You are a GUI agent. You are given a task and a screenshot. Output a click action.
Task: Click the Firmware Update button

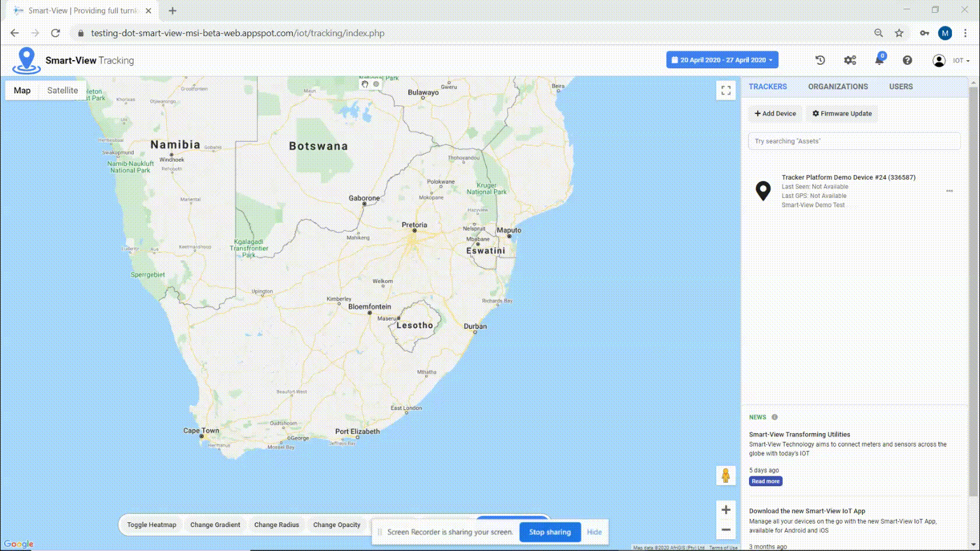coord(842,114)
